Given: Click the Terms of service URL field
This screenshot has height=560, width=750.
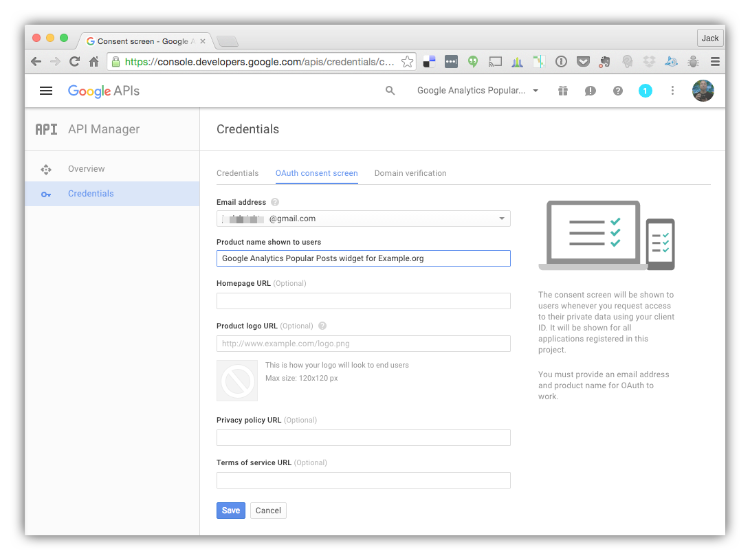Looking at the screenshot, I should (364, 480).
